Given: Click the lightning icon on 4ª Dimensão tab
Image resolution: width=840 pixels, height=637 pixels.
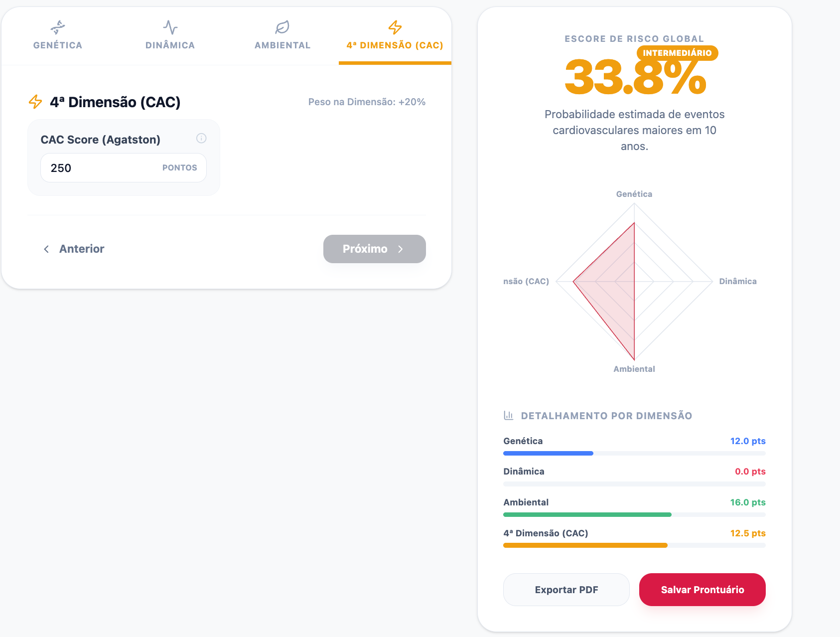Looking at the screenshot, I should pyautogui.click(x=395, y=27).
